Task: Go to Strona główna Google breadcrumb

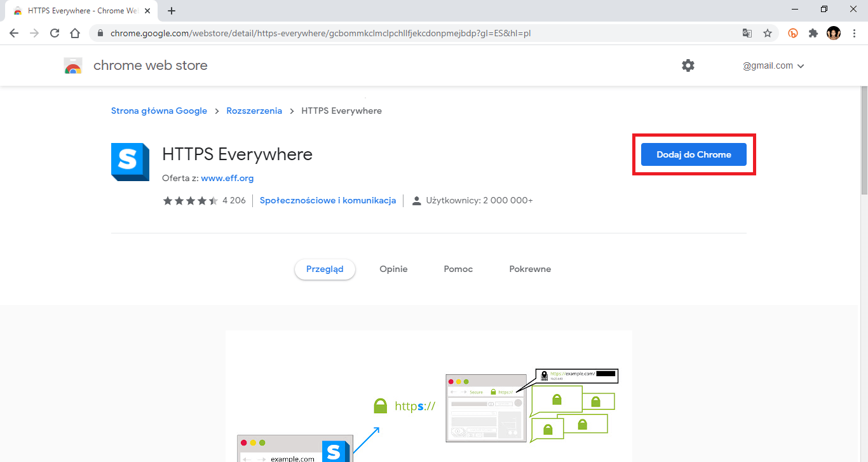Action: click(159, 111)
